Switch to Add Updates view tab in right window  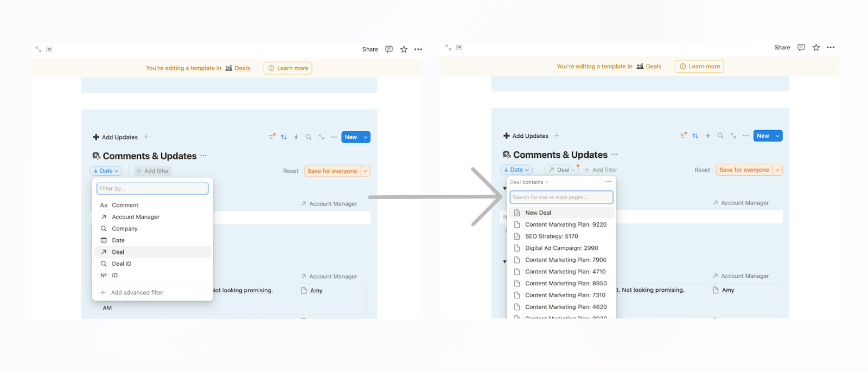click(x=526, y=136)
